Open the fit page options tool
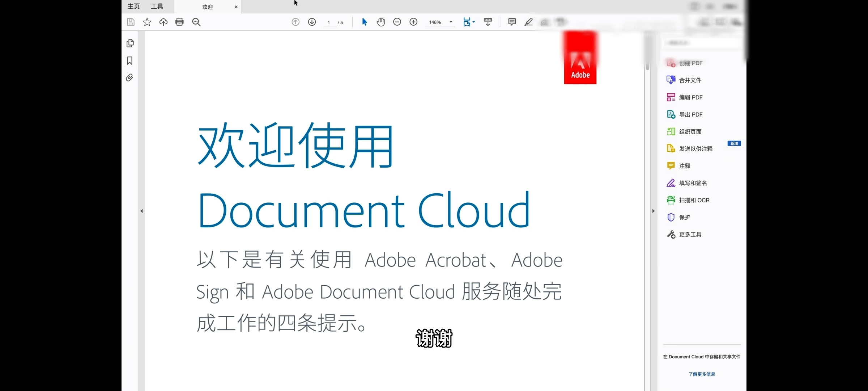868x391 pixels. [469, 22]
